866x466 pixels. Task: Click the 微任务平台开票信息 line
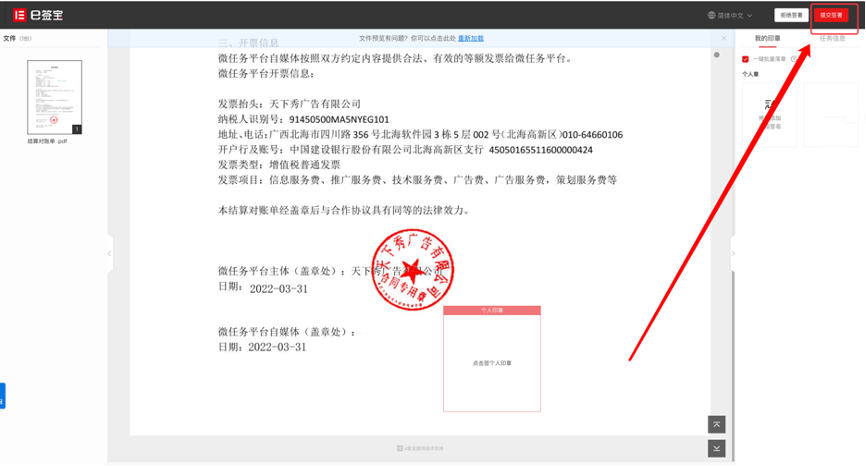(x=266, y=73)
